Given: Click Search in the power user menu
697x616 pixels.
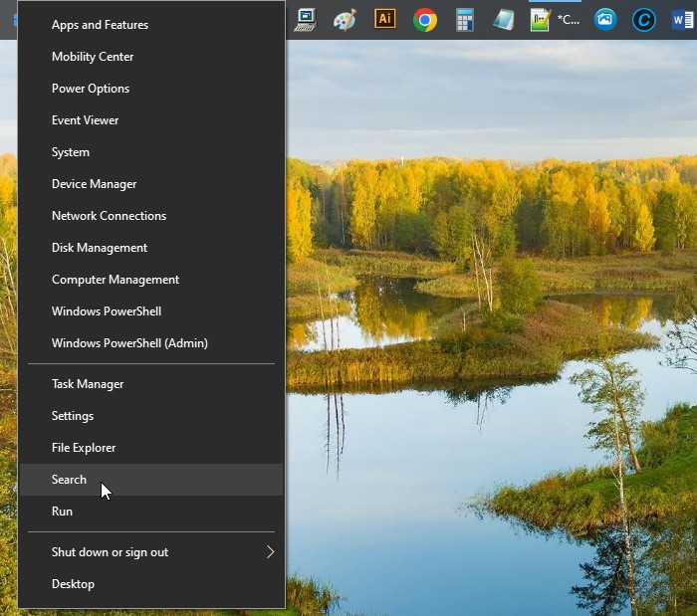Looking at the screenshot, I should pyautogui.click(x=69, y=480).
